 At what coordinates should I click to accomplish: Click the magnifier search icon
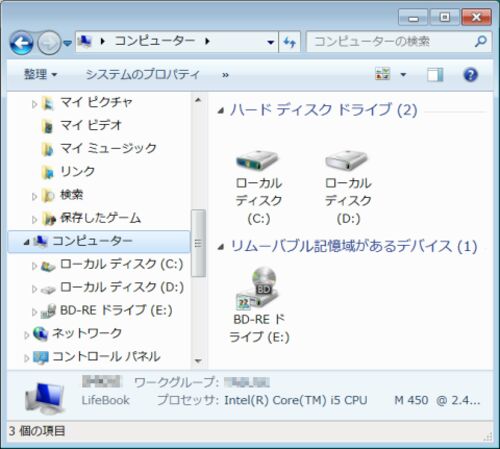(x=481, y=41)
